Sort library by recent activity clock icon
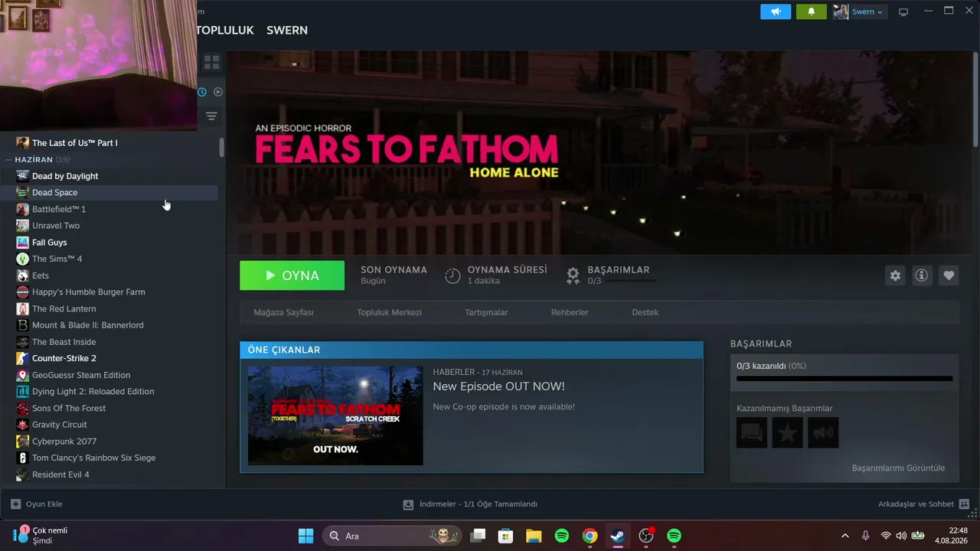 [x=202, y=92]
